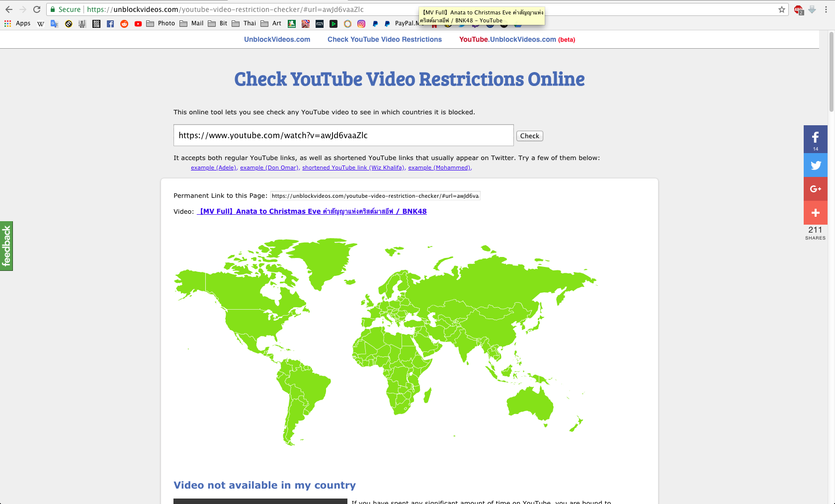Click the "Video not available in my country" heading
This screenshot has width=835, height=504.
(x=264, y=485)
